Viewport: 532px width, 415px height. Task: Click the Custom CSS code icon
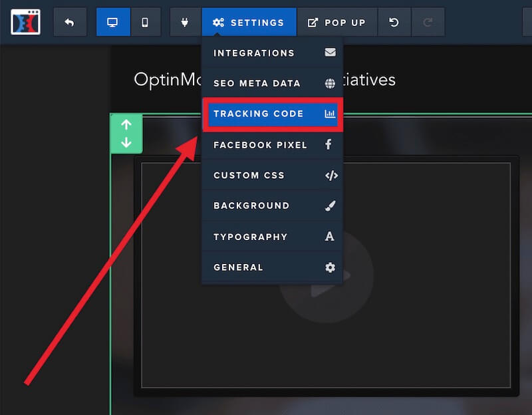coord(331,175)
